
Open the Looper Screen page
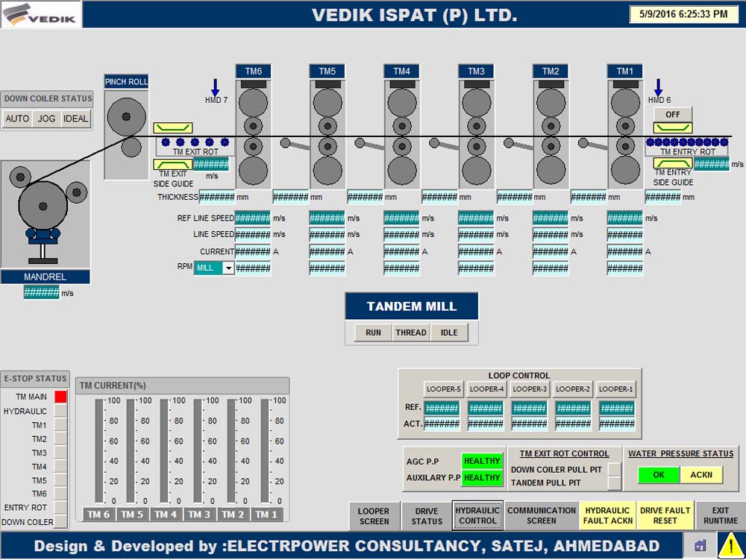click(374, 516)
